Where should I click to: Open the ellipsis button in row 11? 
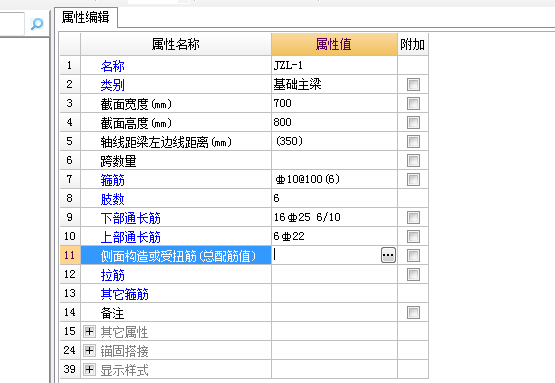click(x=388, y=255)
